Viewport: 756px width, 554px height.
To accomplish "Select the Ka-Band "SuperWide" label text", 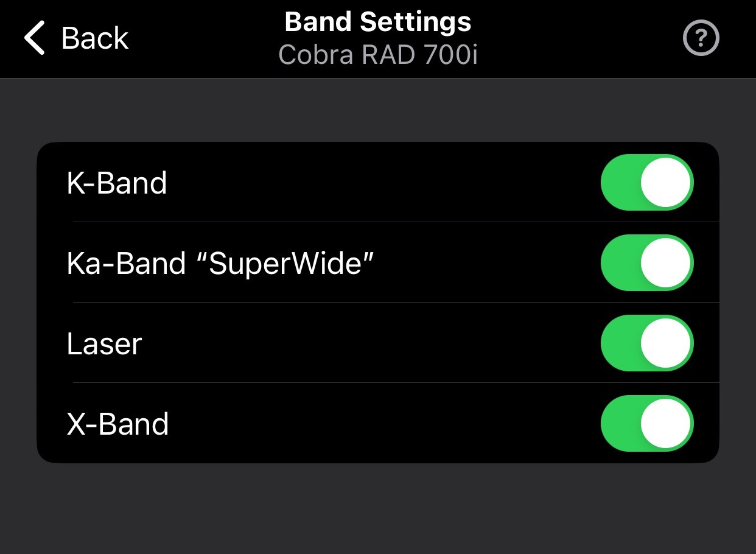I will pyautogui.click(x=220, y=263).
